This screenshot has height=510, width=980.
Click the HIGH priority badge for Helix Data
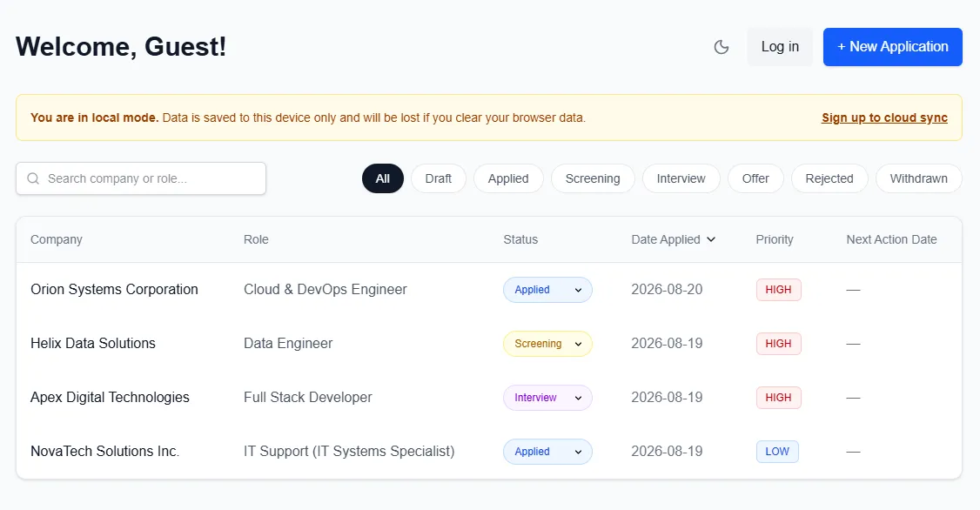coord(778,344)
